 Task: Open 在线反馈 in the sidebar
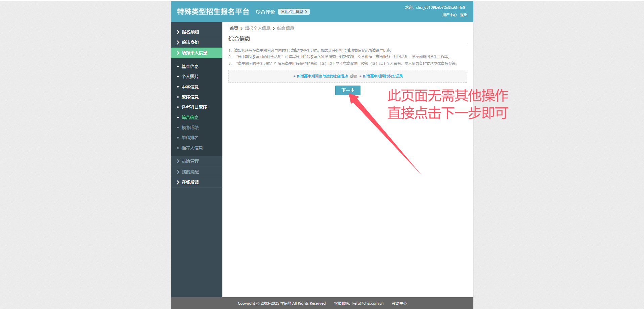pos(190,182)
